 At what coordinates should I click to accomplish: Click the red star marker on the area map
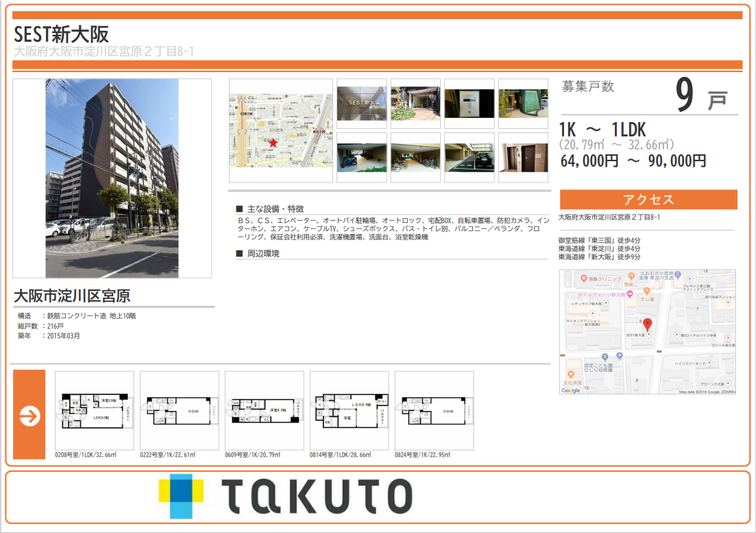click(x=273, y=143)
